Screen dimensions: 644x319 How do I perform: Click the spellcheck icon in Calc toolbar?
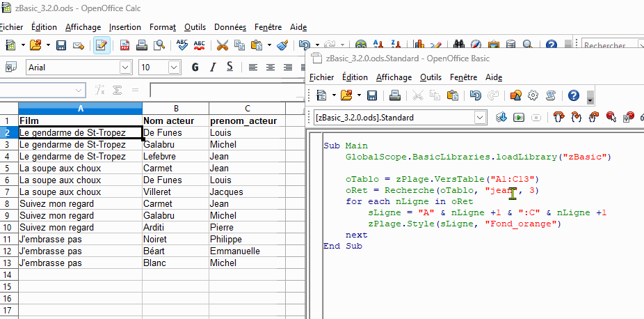click(183, 46)
